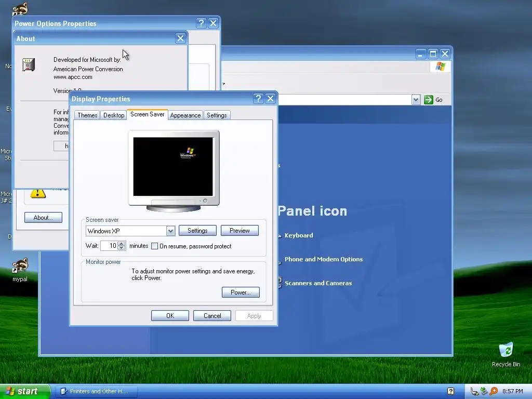532x399 pixels.
Task: Maximize the Control Panel window
Action: (x=433, y=54)
